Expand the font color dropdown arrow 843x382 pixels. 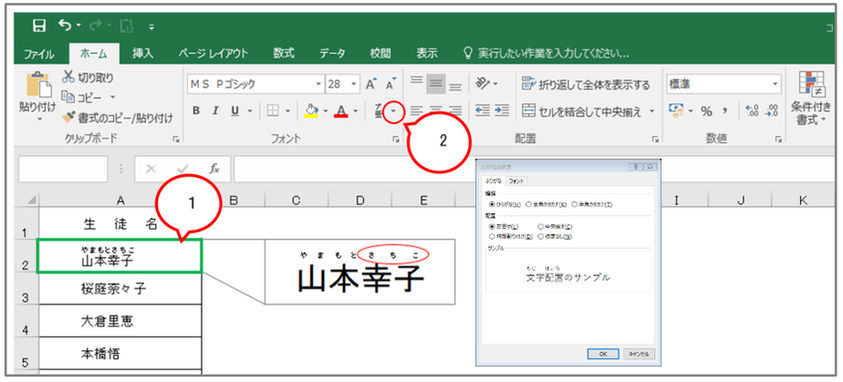(355, 111)
